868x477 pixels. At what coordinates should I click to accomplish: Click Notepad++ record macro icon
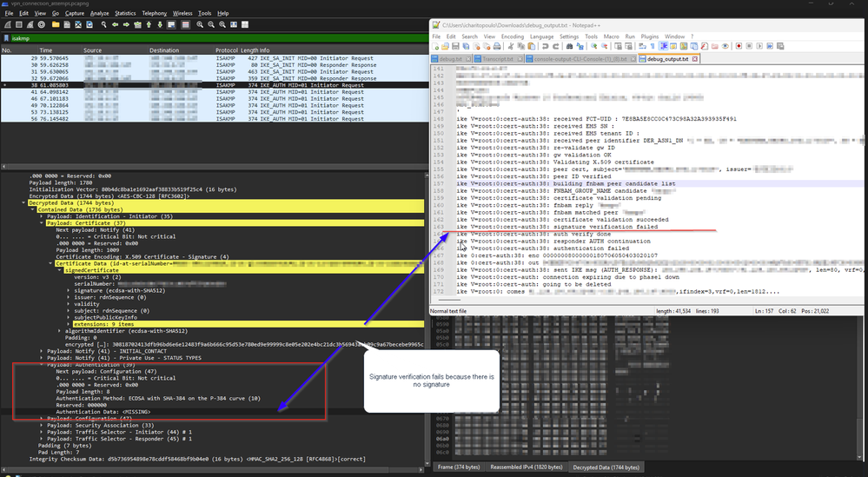click(x=739, y=46)
